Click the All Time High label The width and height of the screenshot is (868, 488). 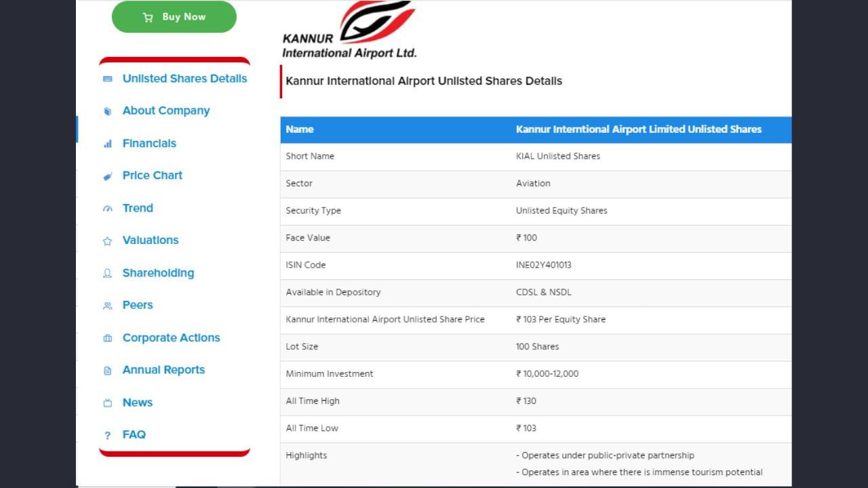tap(313, 401)
